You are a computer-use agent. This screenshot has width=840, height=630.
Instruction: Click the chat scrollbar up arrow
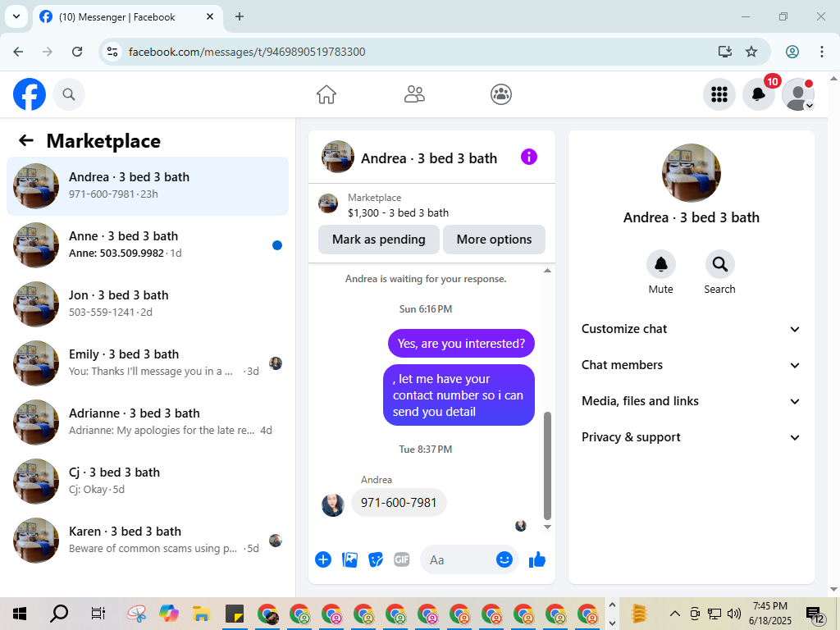click(547, 271)
